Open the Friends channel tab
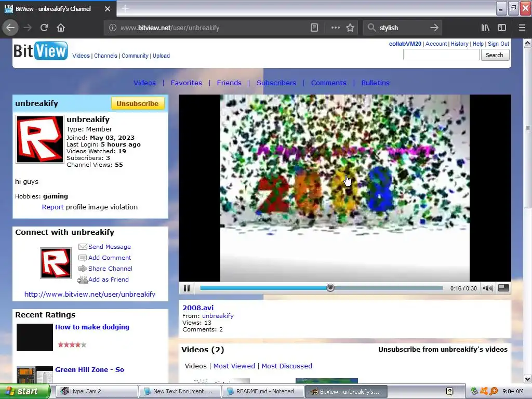Screen dimensions: 532x399 click(x=229, y=83)
